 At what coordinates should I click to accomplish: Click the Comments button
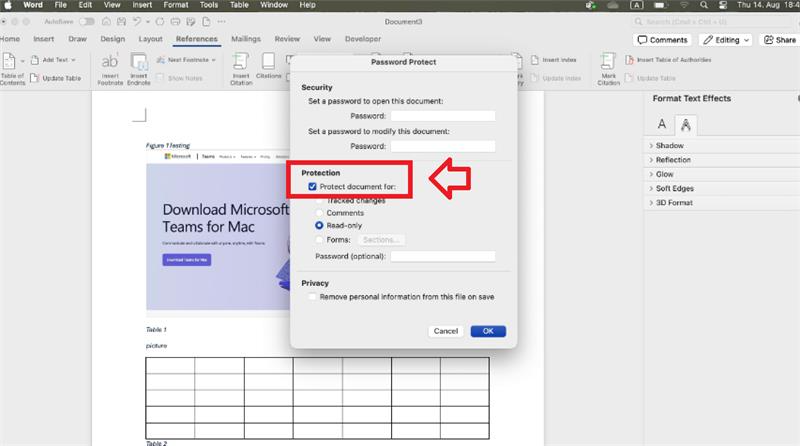[662, 40]
